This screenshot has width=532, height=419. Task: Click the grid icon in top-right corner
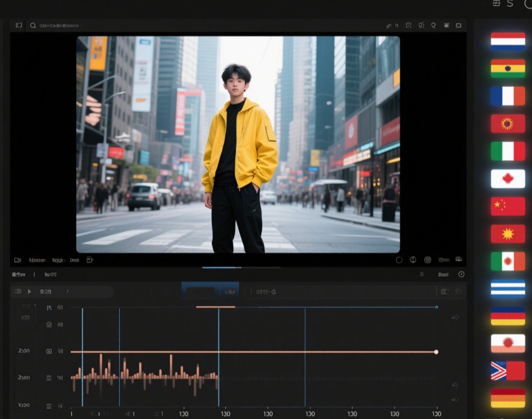pos(496,4)
